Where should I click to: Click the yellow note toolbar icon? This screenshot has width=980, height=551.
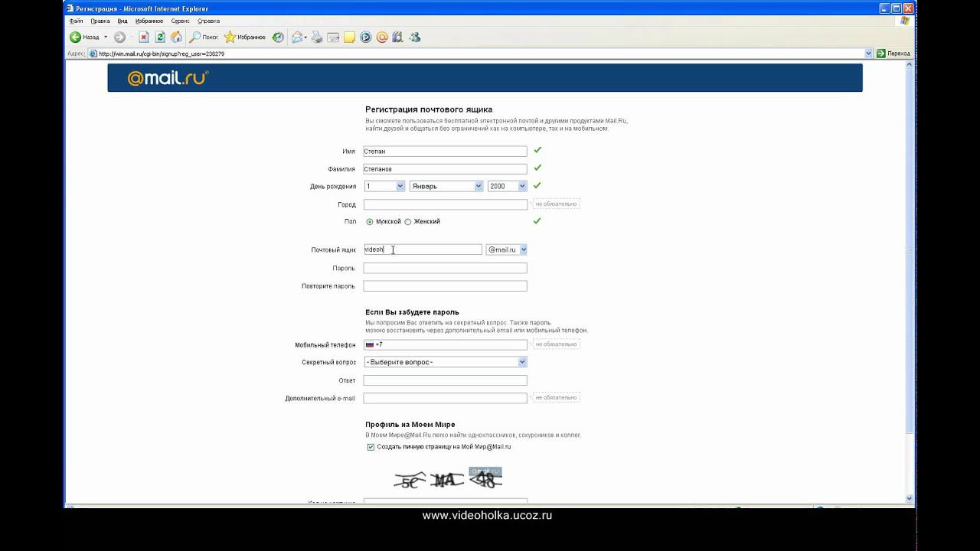click(x=349, y=37)
